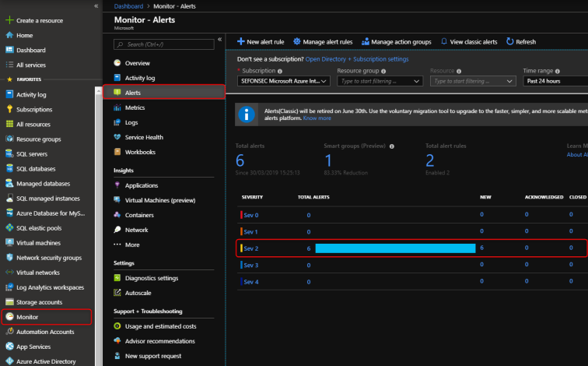Open the Subscription dropdown
The height and width of the screenshot is (366, 588).
tap(283, 81)
